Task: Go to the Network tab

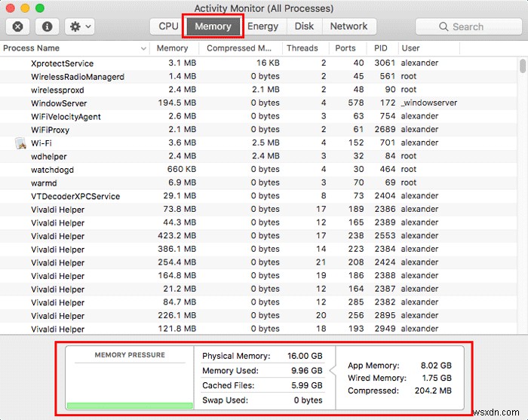Action: pos(348,26)
